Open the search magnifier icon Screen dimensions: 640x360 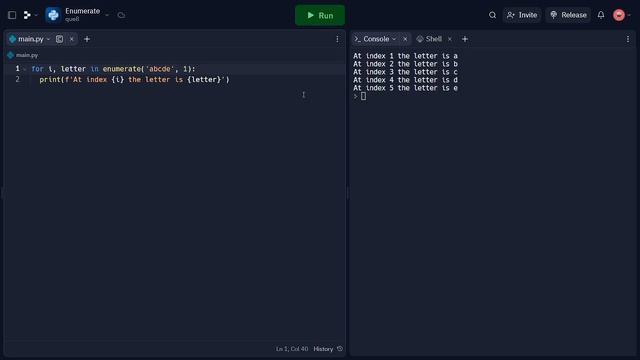(492, 15)
